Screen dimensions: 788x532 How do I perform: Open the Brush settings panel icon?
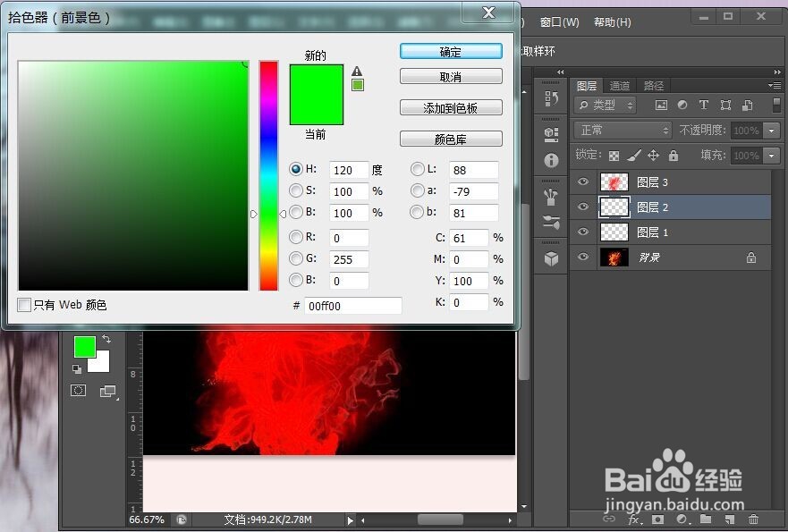(551, 222)
